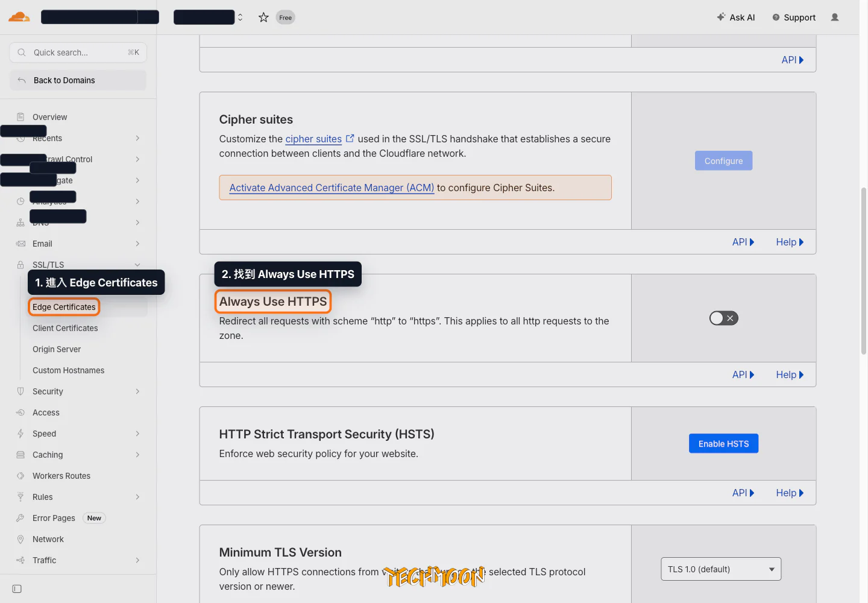Open Edge Certificates submenu item

click(x=64, y=307)
